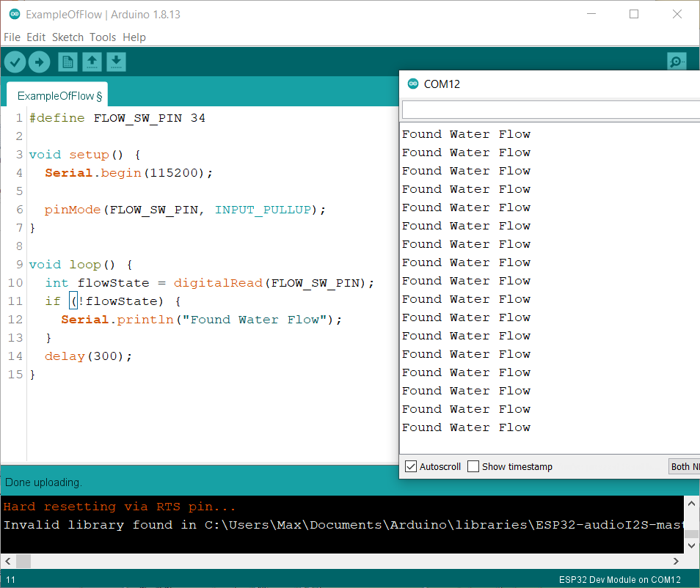Image resolution: width=700 pixels, height=588 pixels.
Task: Click line number 15 in gutter
Action: pos(15,375)
